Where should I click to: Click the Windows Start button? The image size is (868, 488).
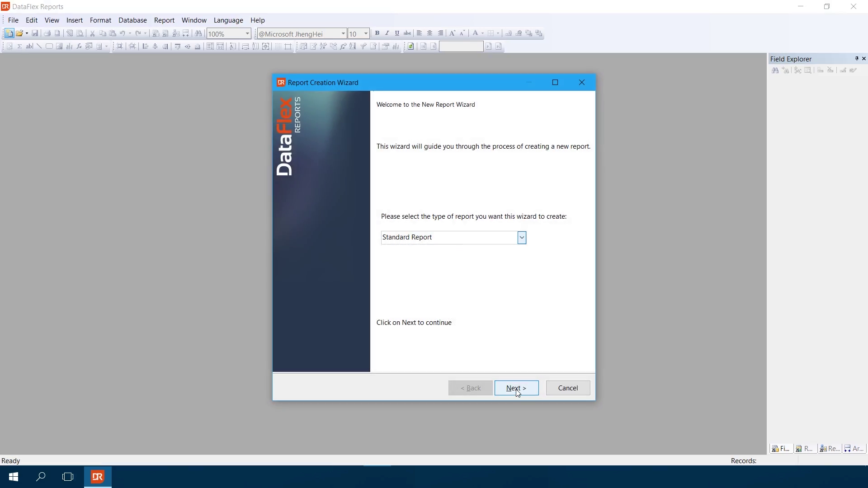[x=14, y=477]
